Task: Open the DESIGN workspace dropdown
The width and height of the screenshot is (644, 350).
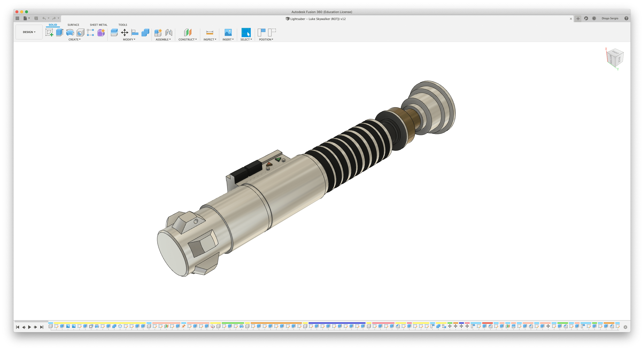Action: pos(29,32)
